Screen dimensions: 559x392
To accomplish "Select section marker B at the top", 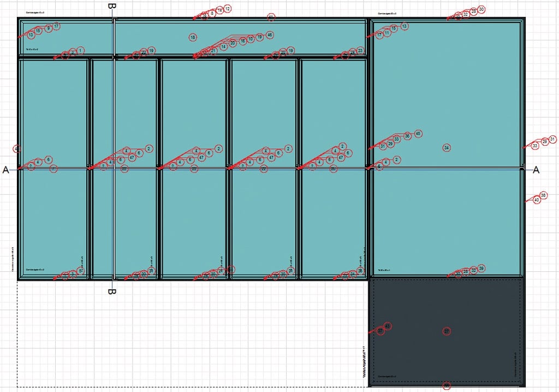I will click(112, 5).
